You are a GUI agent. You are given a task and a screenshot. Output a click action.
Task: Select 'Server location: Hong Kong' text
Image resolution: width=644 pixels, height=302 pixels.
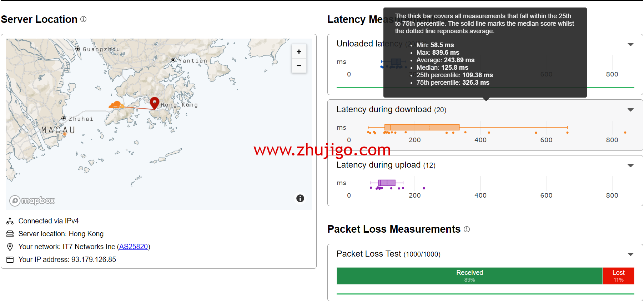[x=61, y=234]
